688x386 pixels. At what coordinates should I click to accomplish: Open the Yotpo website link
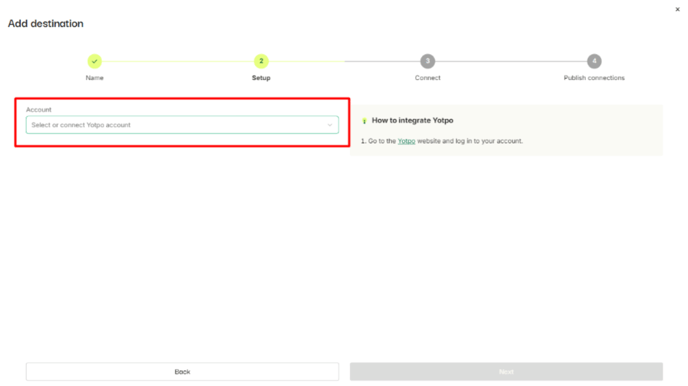[406, 141]
